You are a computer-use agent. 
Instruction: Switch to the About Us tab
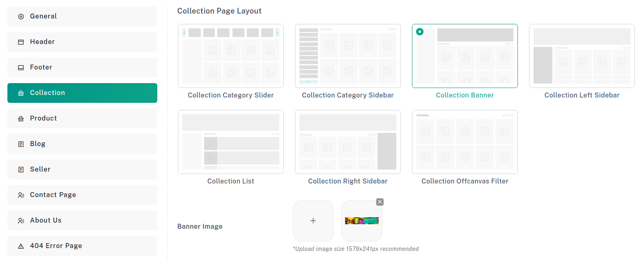click(x=82, y=221)
